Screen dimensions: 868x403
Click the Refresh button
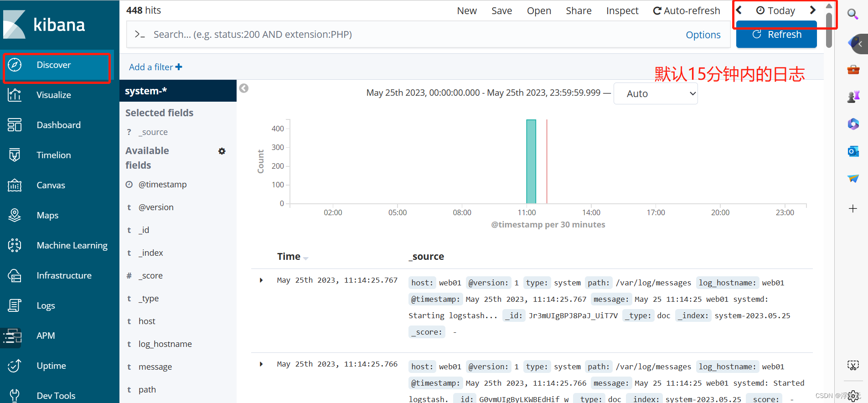[x=776, y=35]
